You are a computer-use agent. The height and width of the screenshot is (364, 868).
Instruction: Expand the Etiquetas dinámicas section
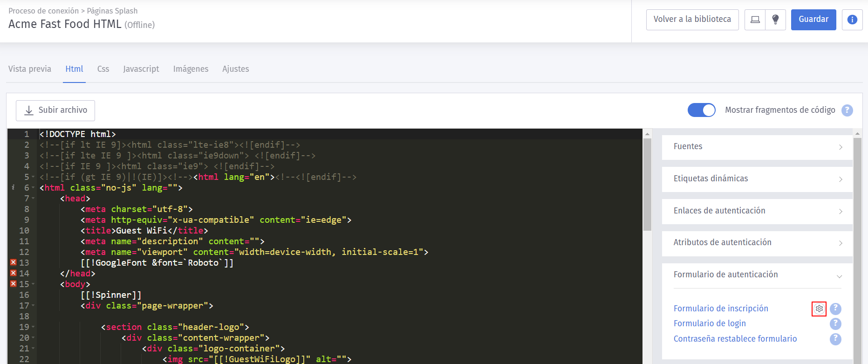tap(757, 179)
